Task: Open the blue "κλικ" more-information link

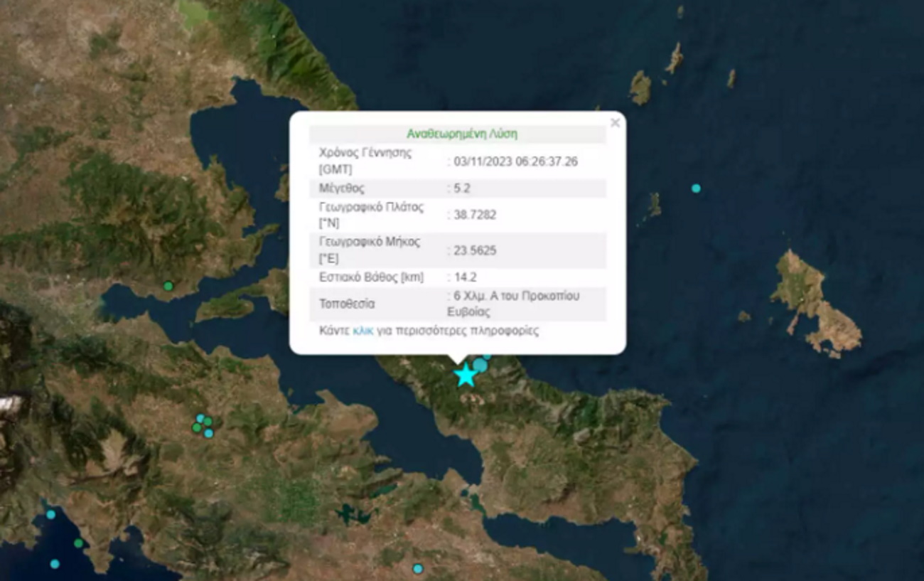Action: click(362, 331)
